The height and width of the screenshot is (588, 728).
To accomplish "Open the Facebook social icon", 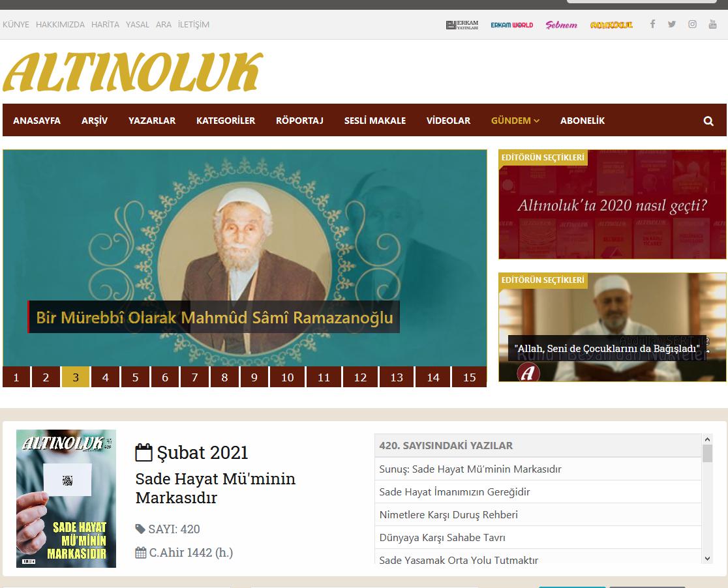I will [652, 24].
